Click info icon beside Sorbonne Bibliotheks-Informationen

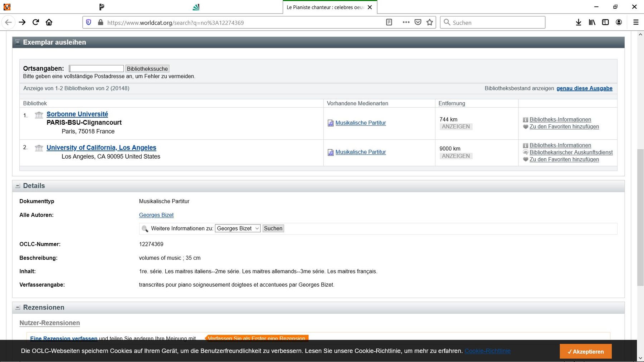coord(525,120)
